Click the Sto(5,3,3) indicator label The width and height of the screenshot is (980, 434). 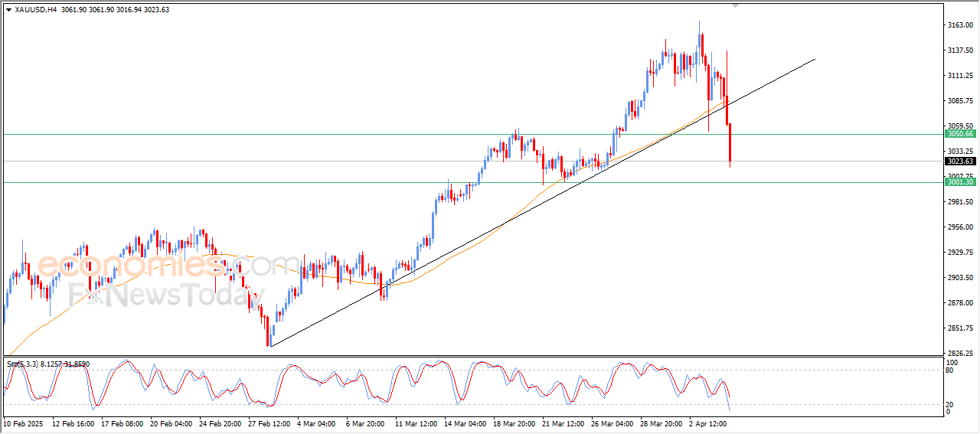(x=22, y=364)
